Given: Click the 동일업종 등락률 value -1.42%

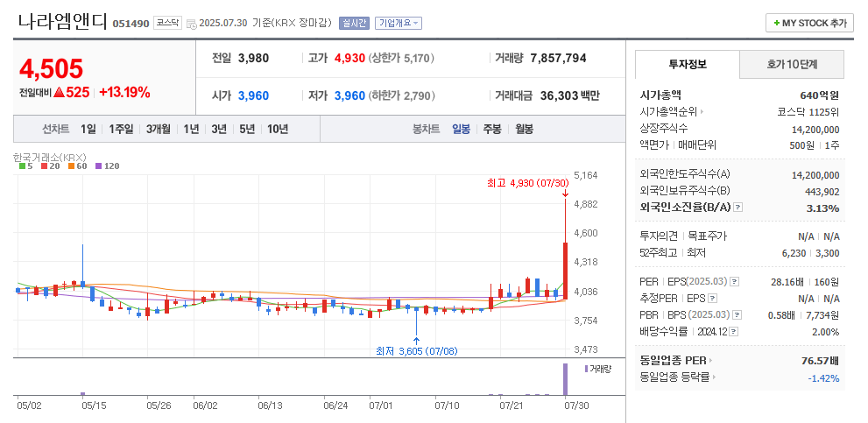Looking at the screenshot, I should tap(825, 378).
